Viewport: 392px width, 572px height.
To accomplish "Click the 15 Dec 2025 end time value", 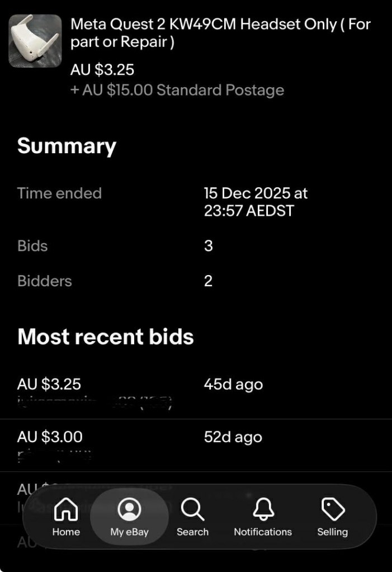I will point(256,202).
